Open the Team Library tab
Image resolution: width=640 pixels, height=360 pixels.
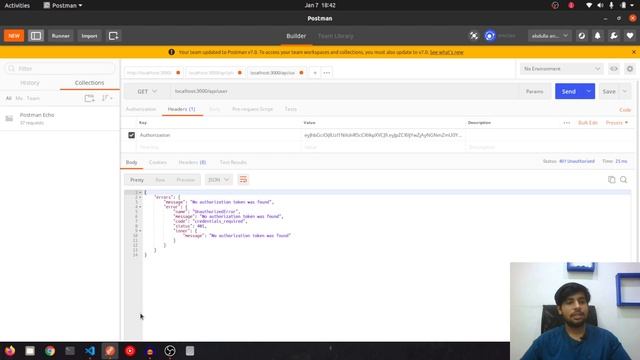336,36
